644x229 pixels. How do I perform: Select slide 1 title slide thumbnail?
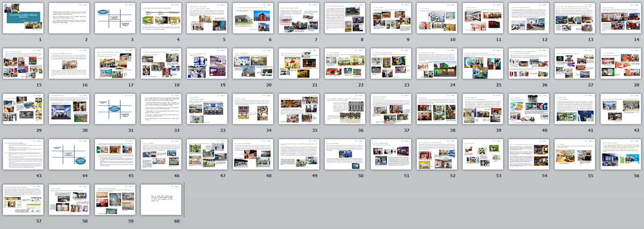pyautogui.click(x=23, y=18)
